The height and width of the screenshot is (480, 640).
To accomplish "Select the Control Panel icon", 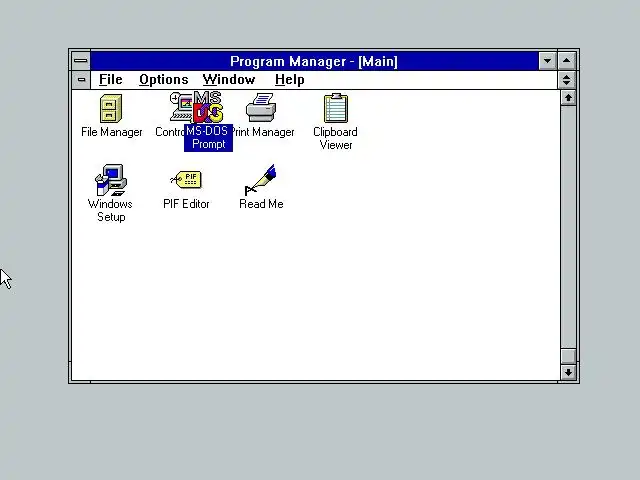I will pyautogui.click(x=179, y=107).
